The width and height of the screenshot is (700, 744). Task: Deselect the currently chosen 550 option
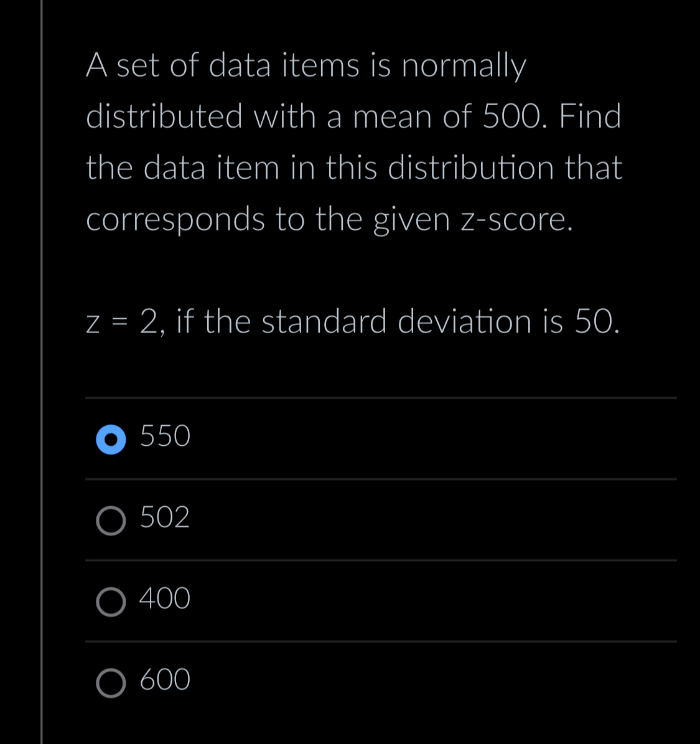coord(111,440)
